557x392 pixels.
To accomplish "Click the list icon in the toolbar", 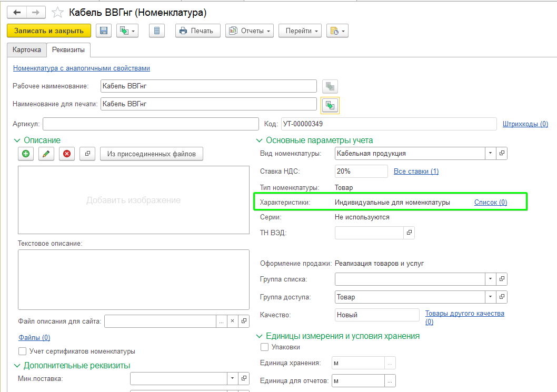I will click(157, 31).
